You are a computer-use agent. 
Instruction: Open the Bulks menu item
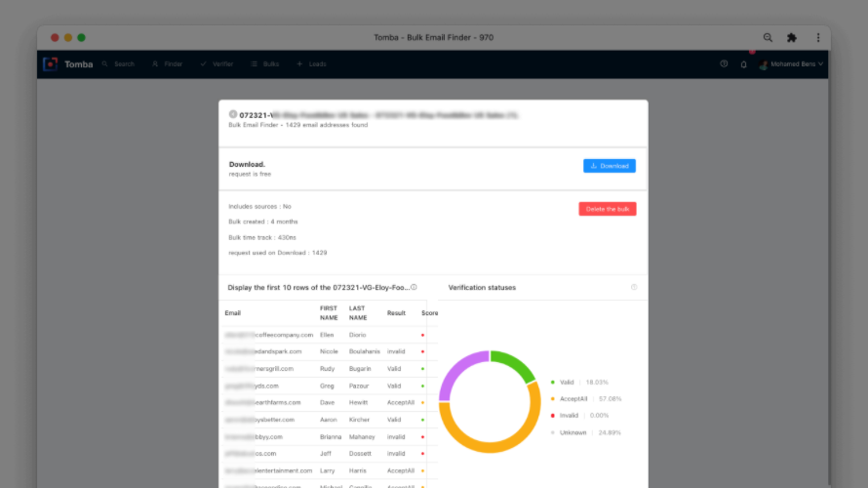(264, 64)
